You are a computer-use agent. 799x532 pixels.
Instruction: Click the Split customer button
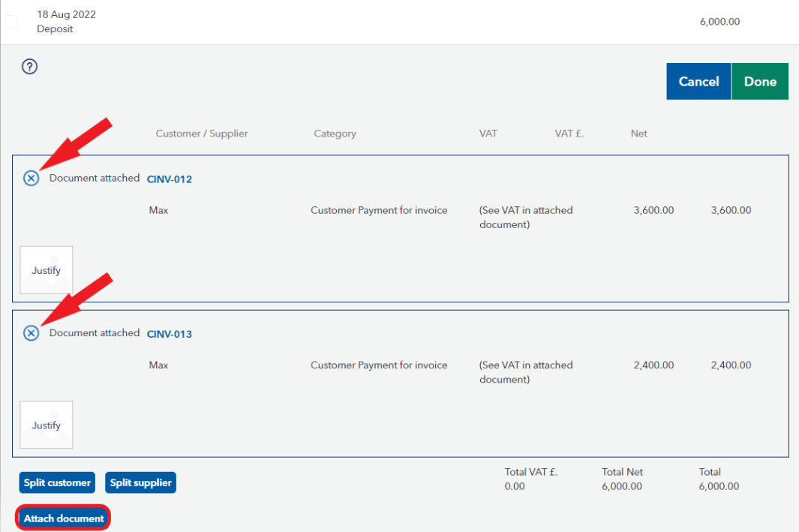[x=57, y=482]
